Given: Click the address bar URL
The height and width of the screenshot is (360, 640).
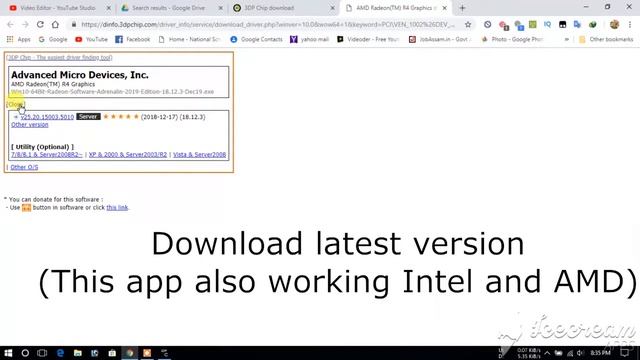Looking at the screenshot, I should (x=267, y=24).
